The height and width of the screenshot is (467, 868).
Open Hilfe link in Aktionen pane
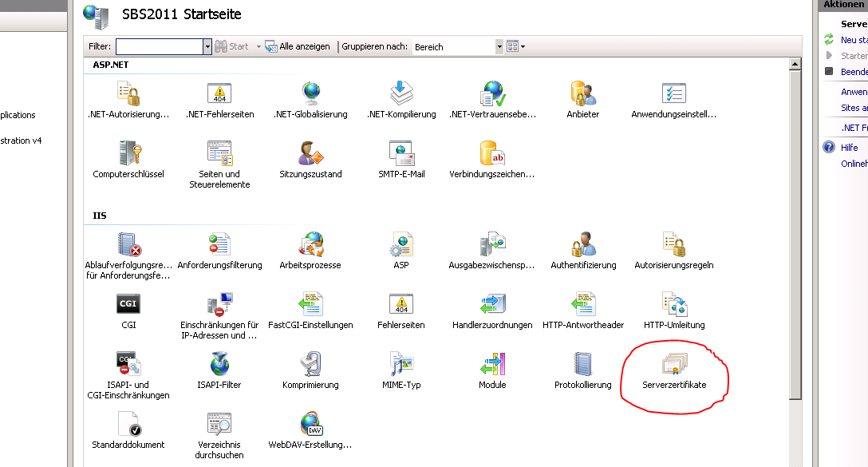pos(849,148)
